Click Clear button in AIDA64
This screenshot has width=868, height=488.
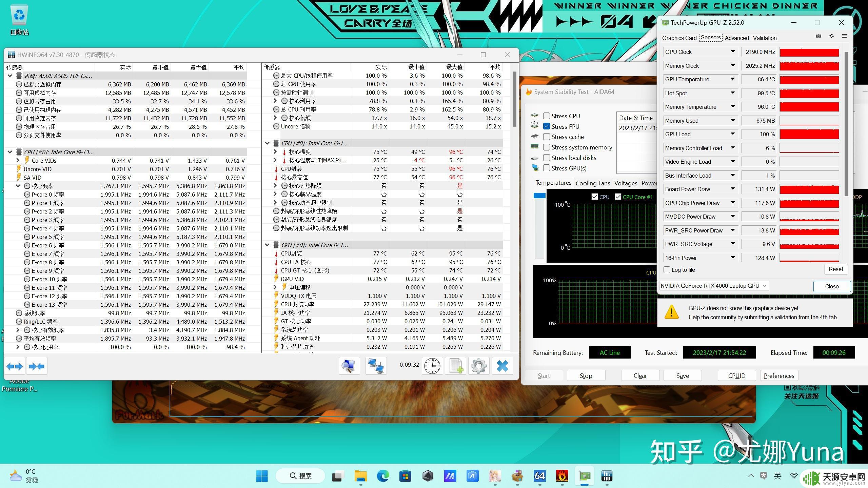[640, 375]
